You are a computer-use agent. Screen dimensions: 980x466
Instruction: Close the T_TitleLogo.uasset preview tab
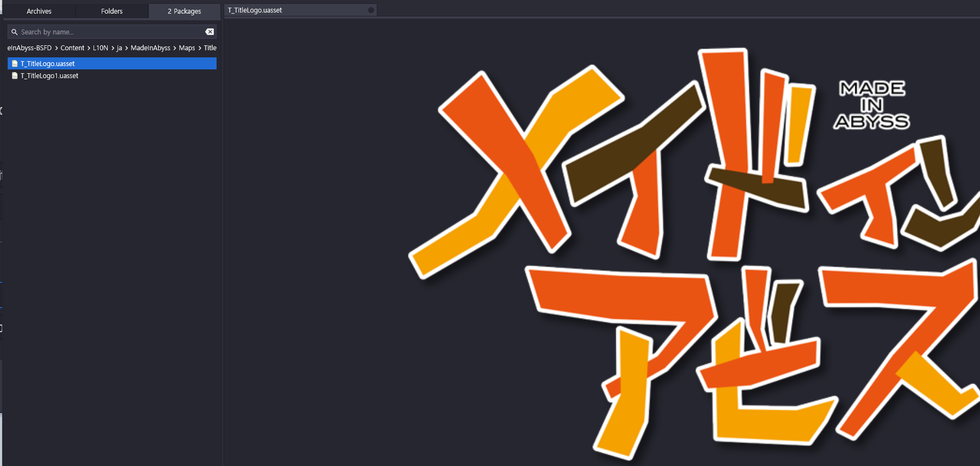371,10
